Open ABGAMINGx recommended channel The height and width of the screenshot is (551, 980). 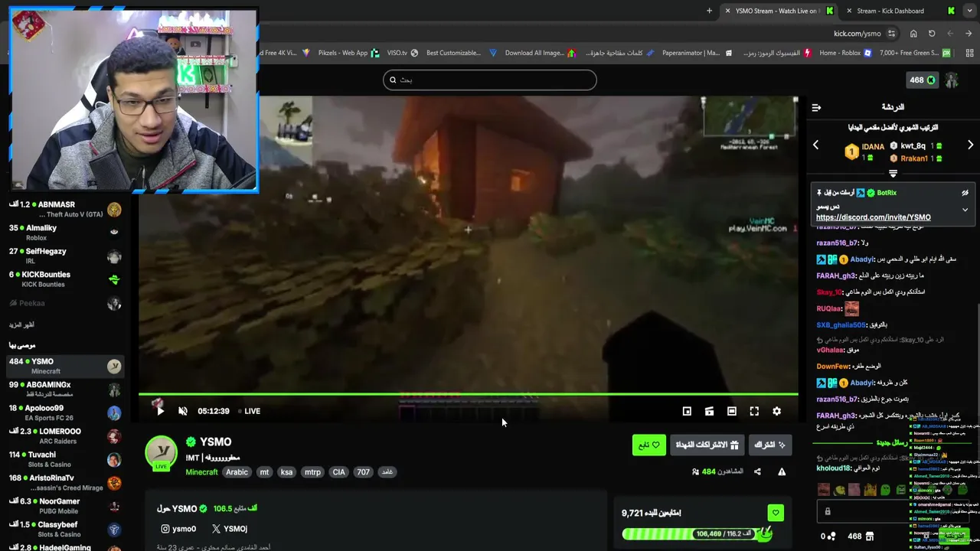(65, 390)
